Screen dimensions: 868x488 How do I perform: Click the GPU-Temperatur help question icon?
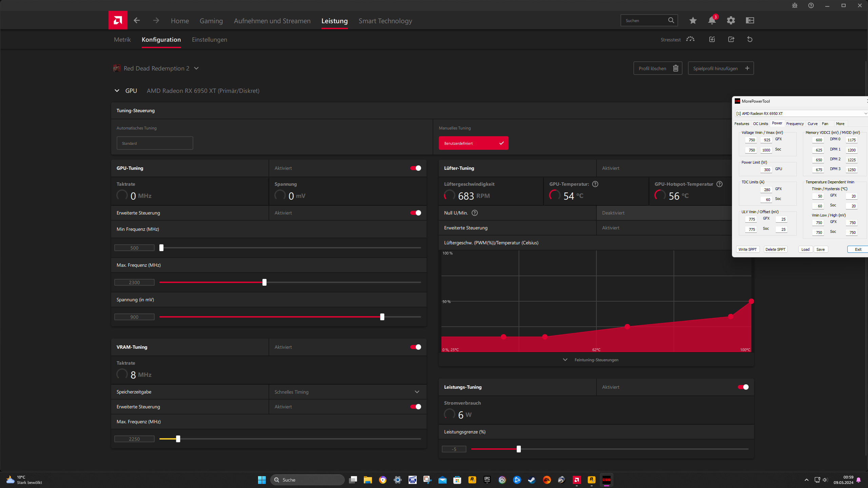(x=595, y=184)
